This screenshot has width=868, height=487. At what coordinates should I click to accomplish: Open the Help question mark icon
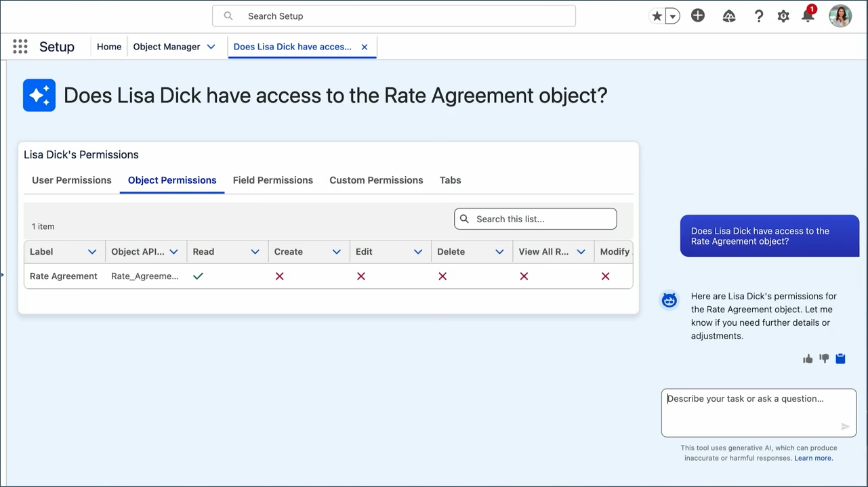[759, 16]
